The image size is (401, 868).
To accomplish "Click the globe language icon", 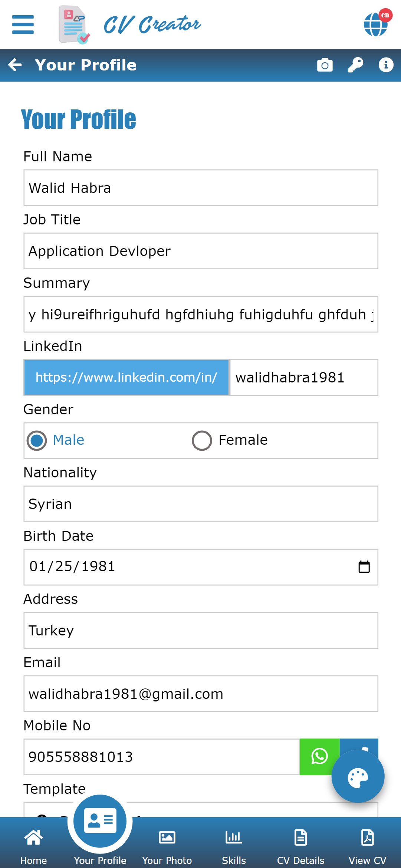I will pos(376,24).
